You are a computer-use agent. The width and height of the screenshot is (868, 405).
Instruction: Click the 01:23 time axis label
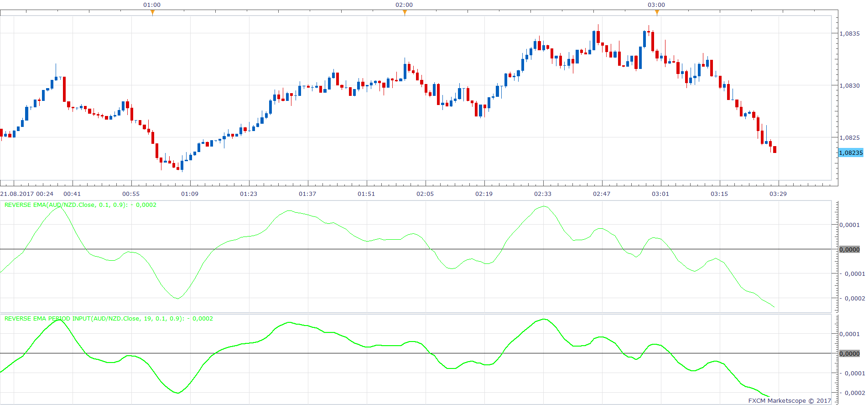click(x=249, y=194)
